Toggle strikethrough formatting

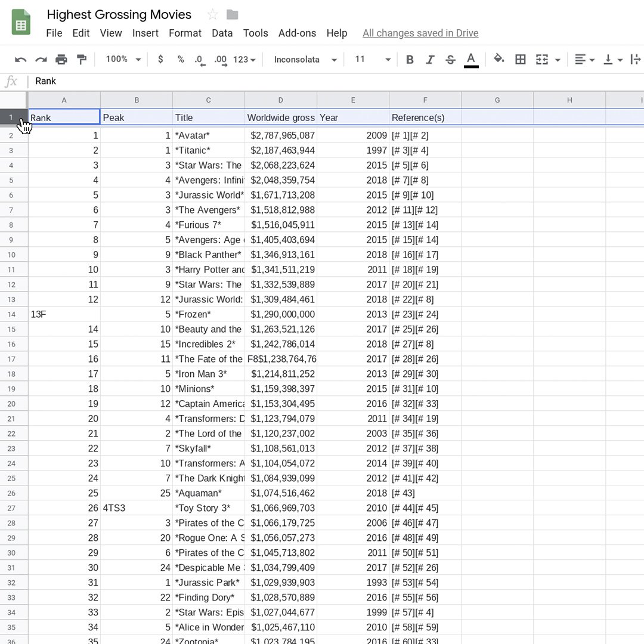click(x=450, y=60)
